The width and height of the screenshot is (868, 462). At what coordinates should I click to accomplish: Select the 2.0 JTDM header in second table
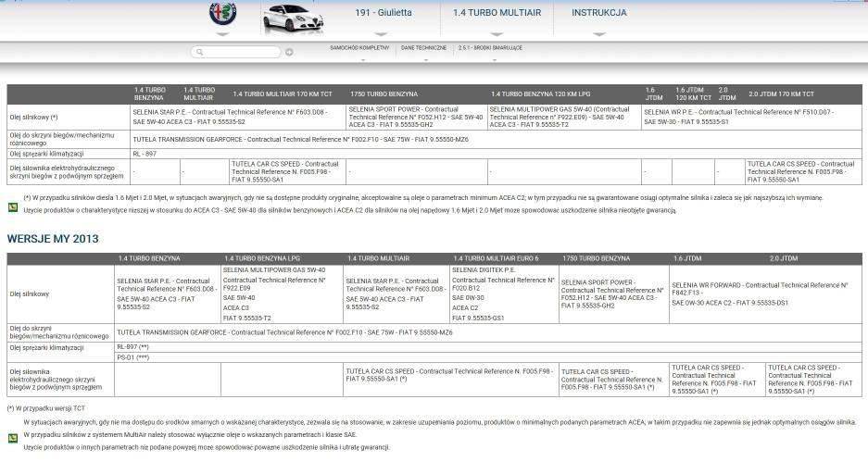(784, 258)
